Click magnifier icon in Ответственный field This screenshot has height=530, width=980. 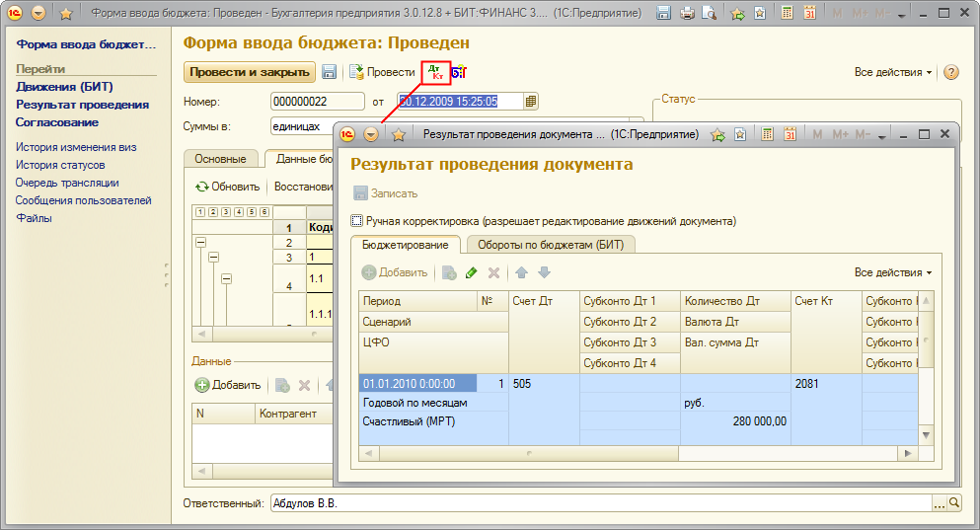pyautogui.click(x=953, y=502)
